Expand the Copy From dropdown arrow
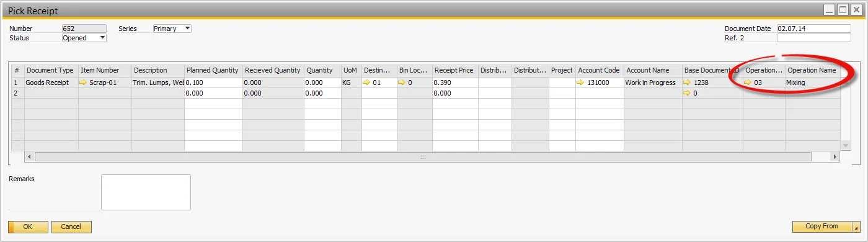868x242 pixels. 856,227
